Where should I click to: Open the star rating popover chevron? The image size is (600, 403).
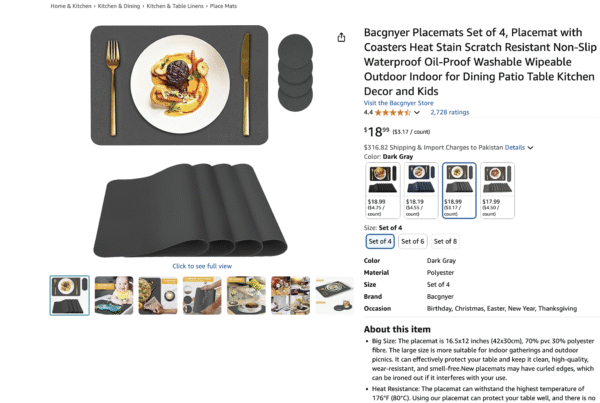[417, 113]
